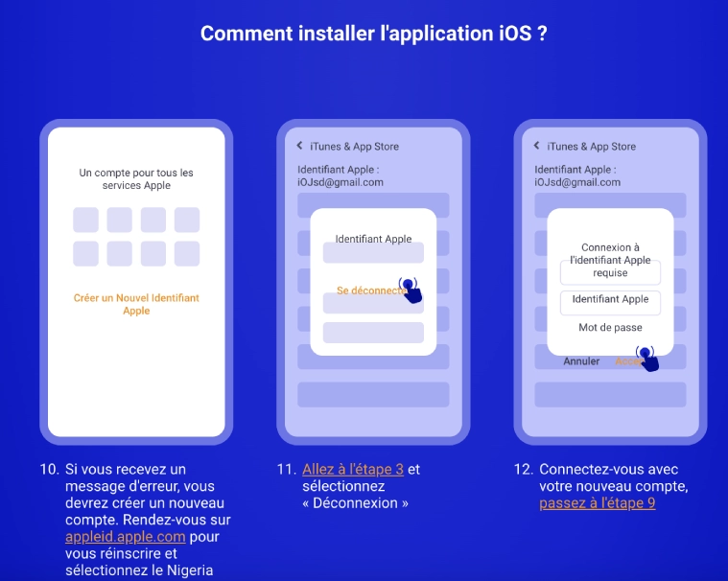This screenshot has height=581, width=728.
Task: Click iTunes & App Store header in right phone
Action: [x=591, y=147]
